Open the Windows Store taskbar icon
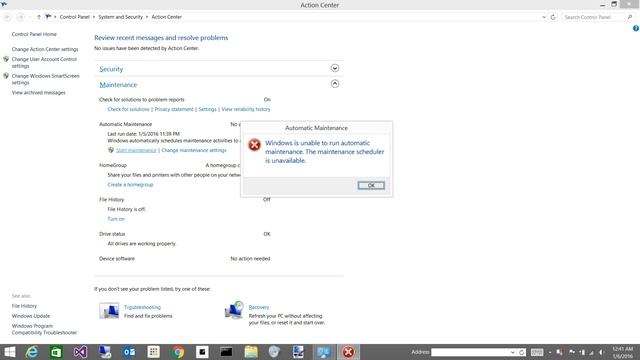This screenshot has height=360, width=640. (56, 352)
